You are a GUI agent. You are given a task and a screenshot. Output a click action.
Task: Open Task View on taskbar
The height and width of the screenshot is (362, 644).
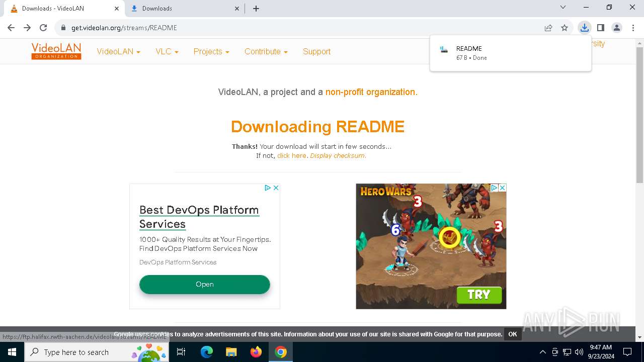(x=181, y=352)
